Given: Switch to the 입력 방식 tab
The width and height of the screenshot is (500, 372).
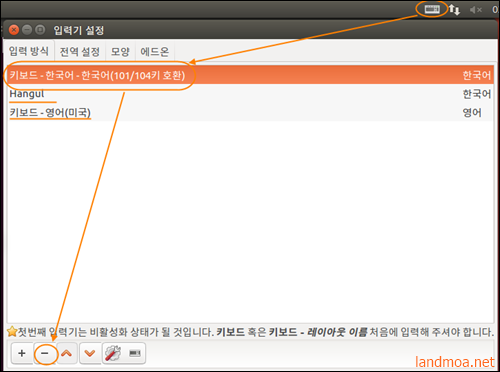Looking at the screenshot, I should 29,51.
